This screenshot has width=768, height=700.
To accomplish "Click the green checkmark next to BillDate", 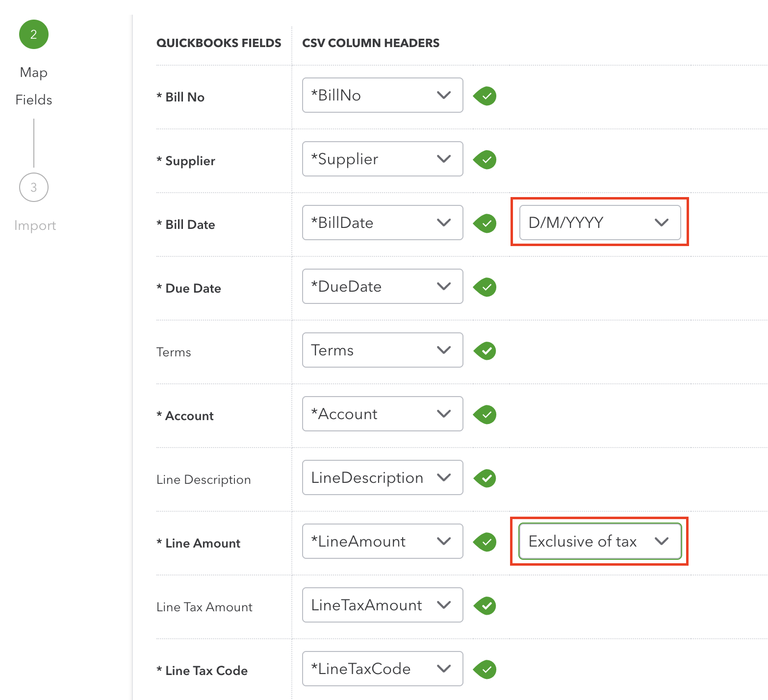I will point(485,224).
